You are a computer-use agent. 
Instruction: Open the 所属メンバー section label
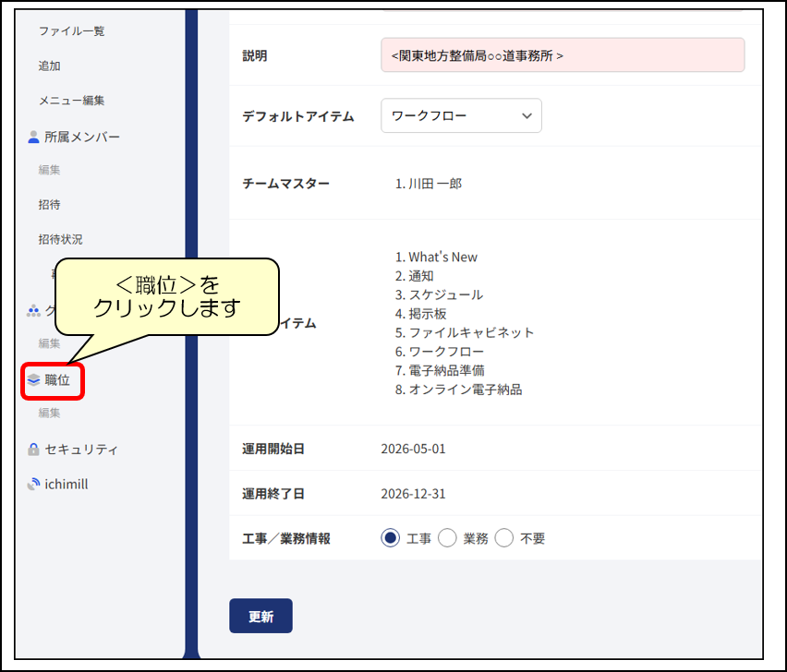pyautogui.click(x=82, y=137)
